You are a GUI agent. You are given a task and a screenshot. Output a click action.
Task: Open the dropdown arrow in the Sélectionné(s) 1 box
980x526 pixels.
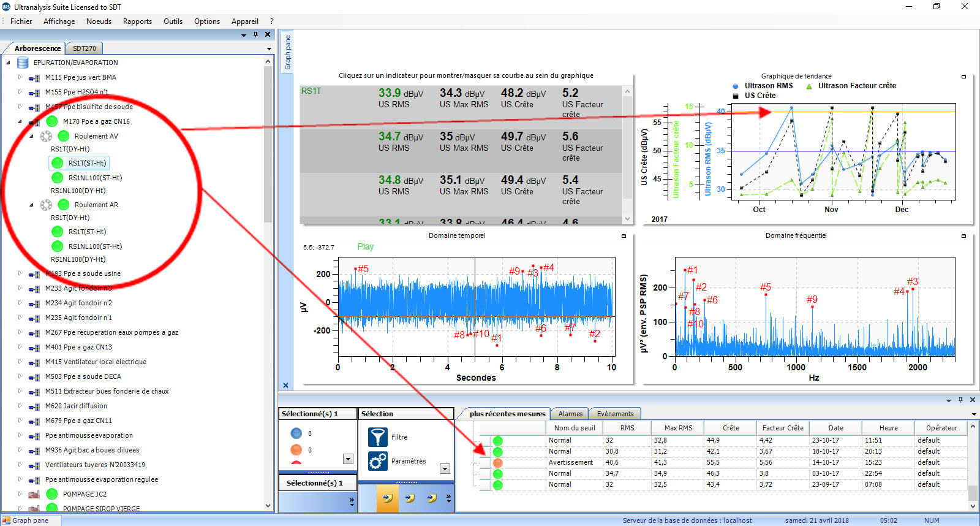[348, 459]
